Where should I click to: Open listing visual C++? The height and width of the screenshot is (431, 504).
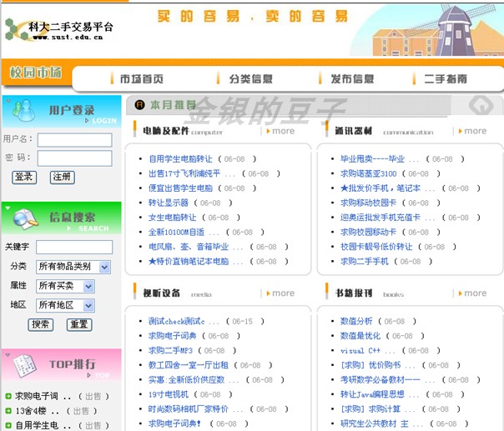[360, 350]
